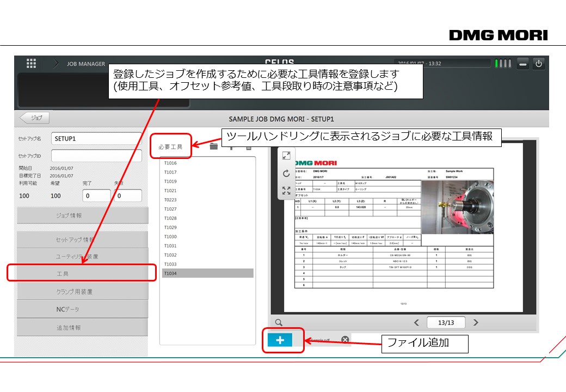Click the SAMPLE JOB DMG MORI - SETUP1 title
The image size is (566, 392).
[281, 119]
